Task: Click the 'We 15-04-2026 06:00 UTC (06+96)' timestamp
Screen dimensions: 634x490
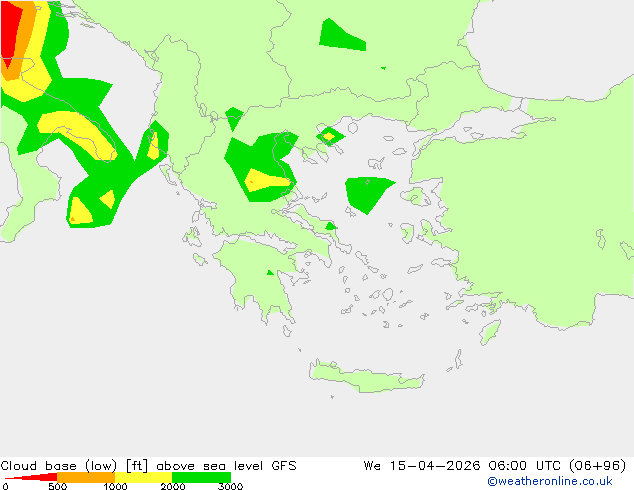Action: click(x=495, y=466)
